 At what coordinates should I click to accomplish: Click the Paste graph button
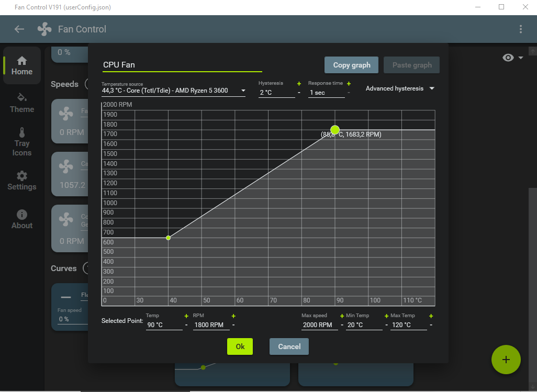click(412, 65)
